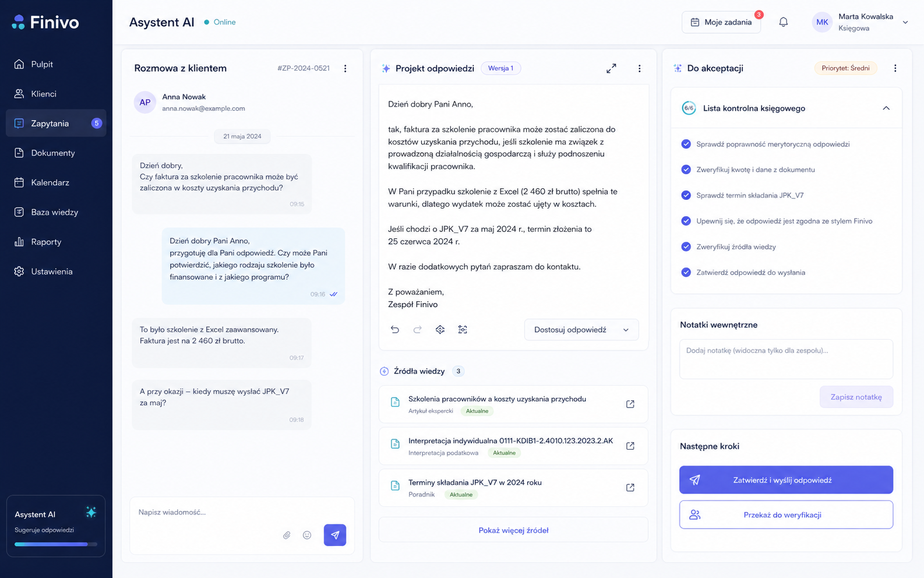This screenshot has width=924, height=578.
Task: Undo the last draft change
Action: pos(395,330)
